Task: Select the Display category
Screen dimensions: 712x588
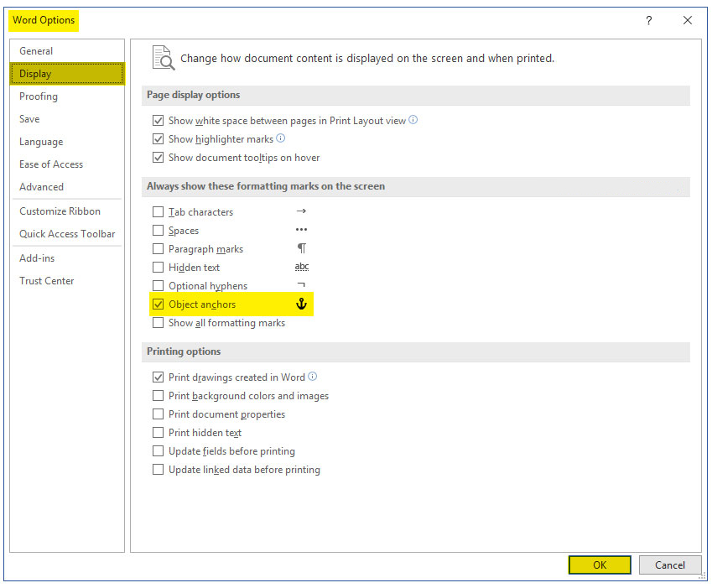Action: [67, 74]
